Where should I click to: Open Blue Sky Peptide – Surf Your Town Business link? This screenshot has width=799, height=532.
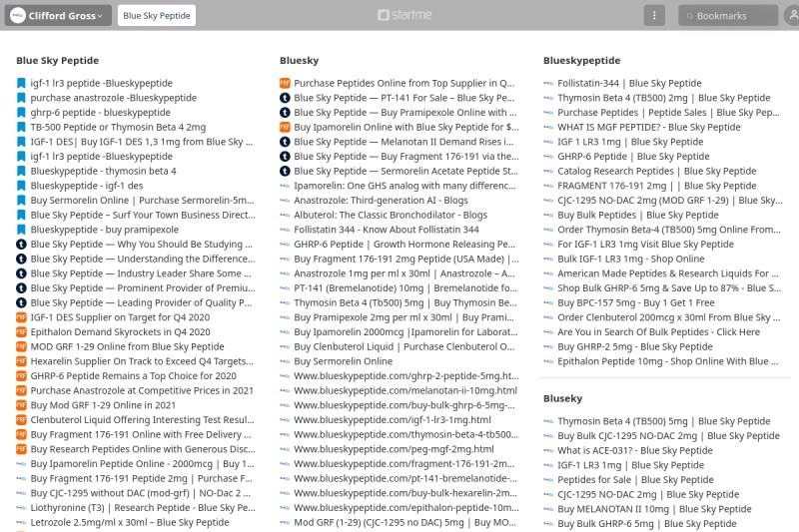(143, 216)
